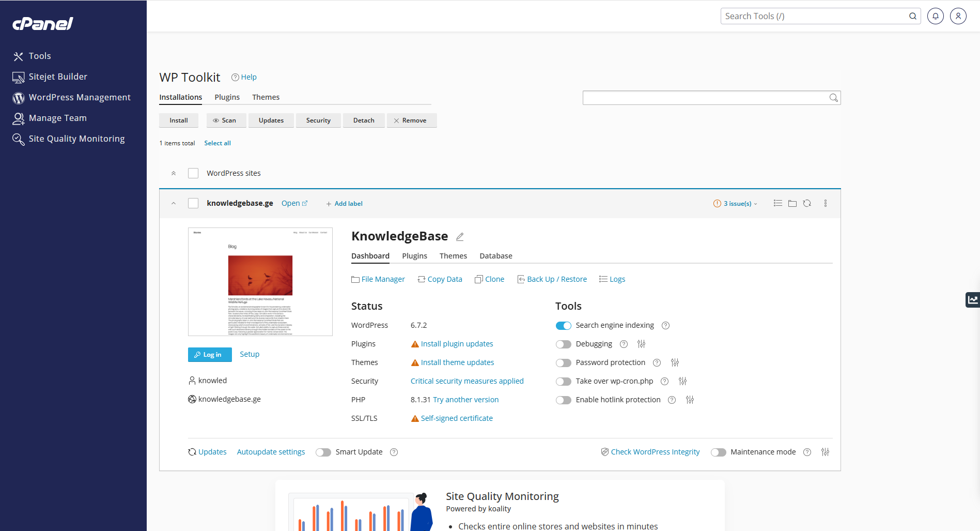Screen dimensions: 980x531
Task: Open Password protection settings sliders icon
Action: click(x=675, y=362)
